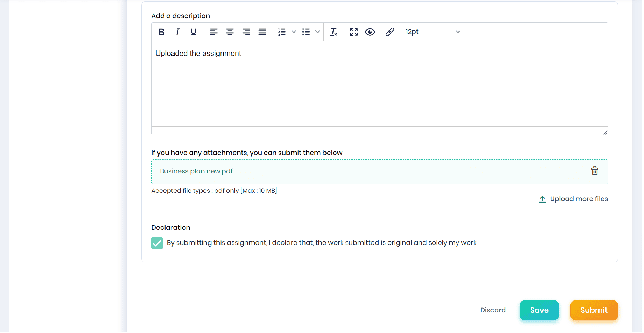Uncheck the original work declaration checkbox
Screen dimensions: 644x333
[x=157, y=243]
